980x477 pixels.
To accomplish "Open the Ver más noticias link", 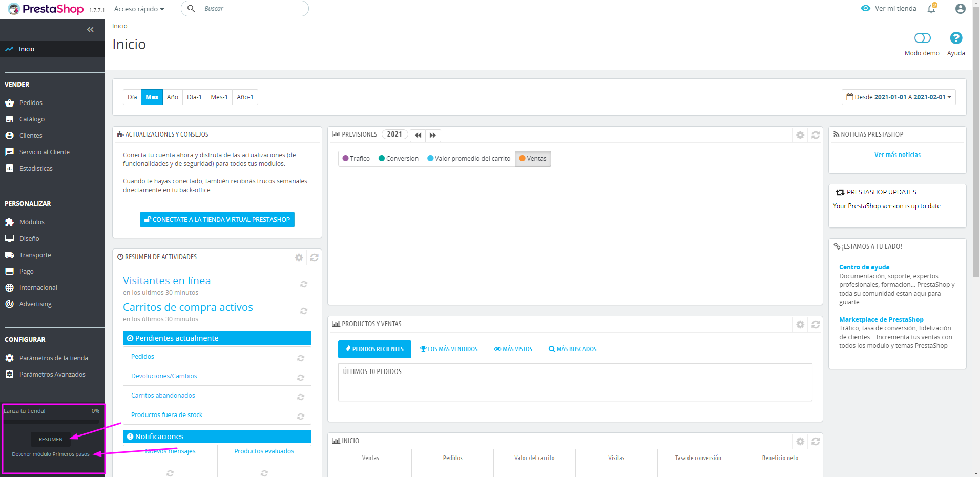I will pyautogui.click(x=898, y=155).
